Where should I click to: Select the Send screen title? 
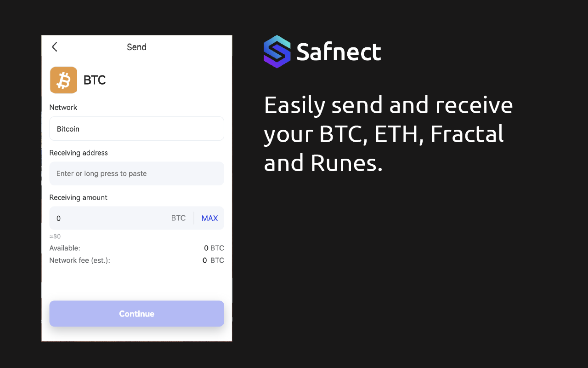[136, 46]
